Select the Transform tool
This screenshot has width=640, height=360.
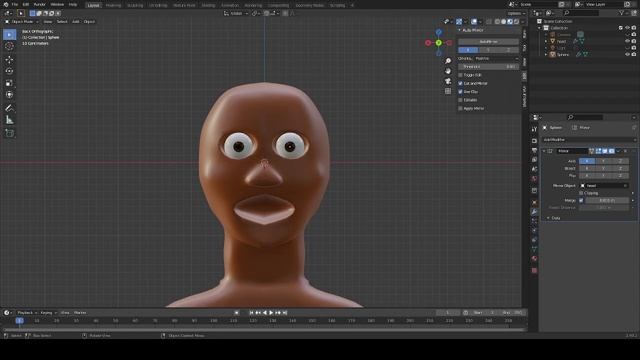9,95
